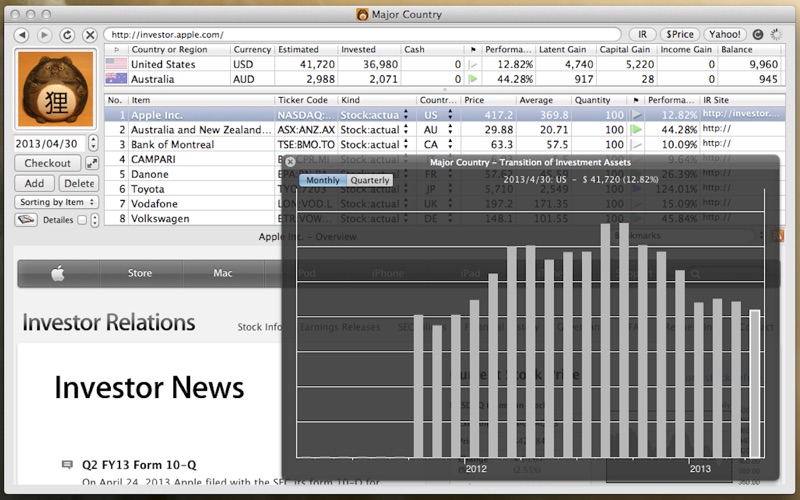Select the Toyota row
800x500 pixels.
click(444, 189)
